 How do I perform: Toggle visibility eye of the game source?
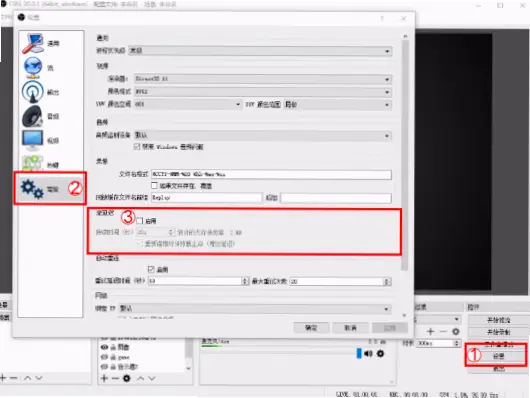pos(104,357)
